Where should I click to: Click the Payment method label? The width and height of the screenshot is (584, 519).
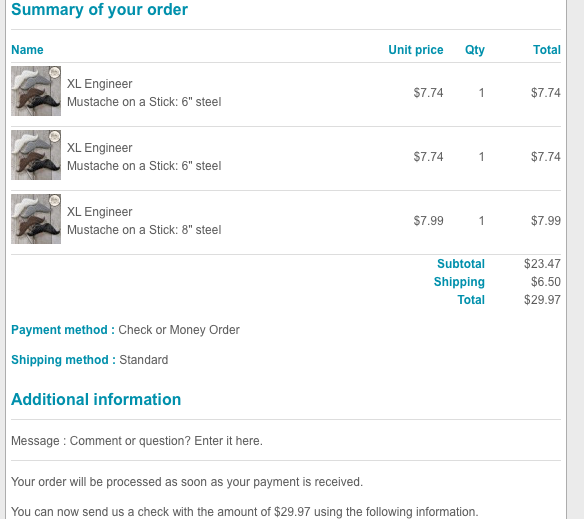coord(63,330)
